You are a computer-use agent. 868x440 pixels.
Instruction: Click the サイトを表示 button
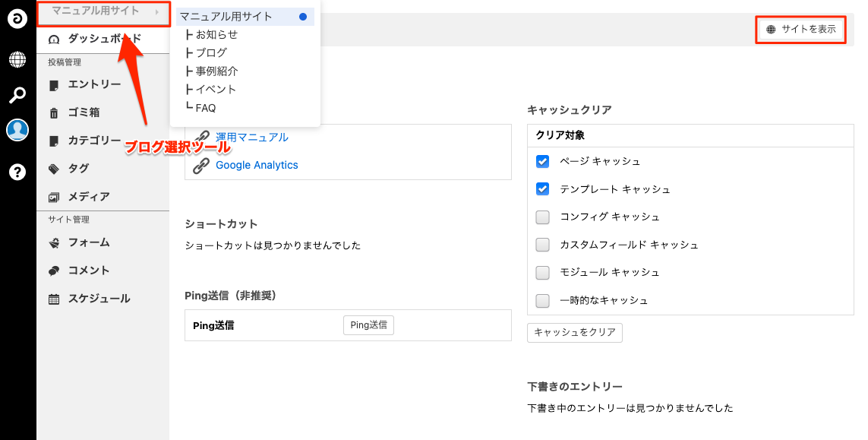(801, 30)
